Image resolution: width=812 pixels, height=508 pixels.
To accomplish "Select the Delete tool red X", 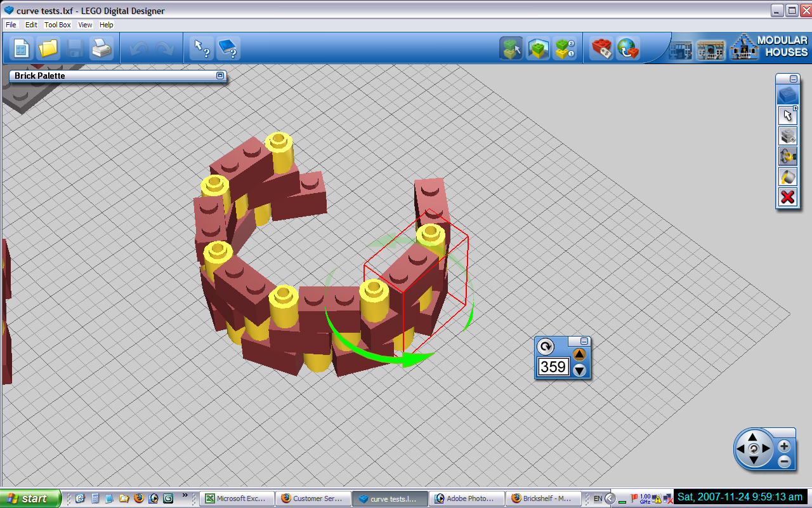I will pos(787,197).
